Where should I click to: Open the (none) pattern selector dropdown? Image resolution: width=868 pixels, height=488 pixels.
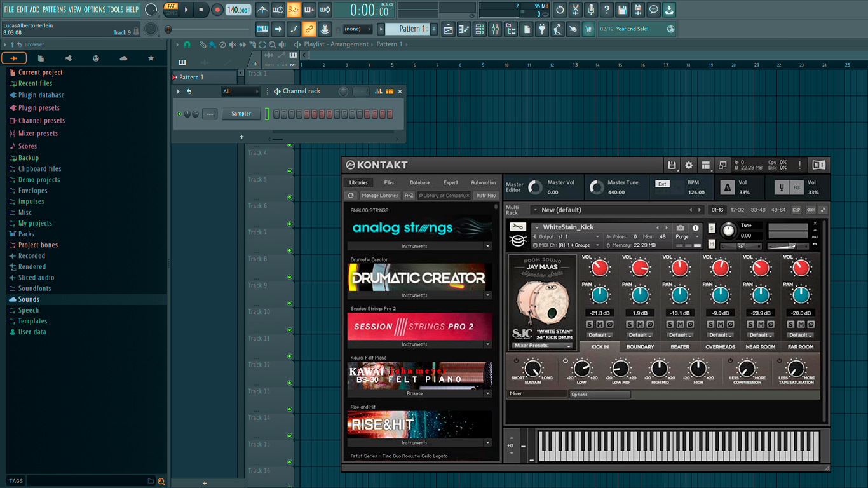pos(358,29)
